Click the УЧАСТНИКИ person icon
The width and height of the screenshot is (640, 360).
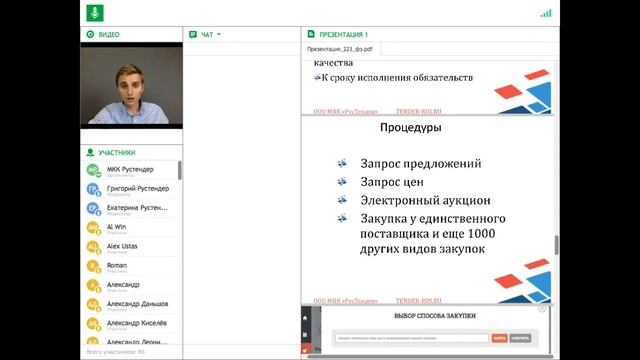pos(90,152)
